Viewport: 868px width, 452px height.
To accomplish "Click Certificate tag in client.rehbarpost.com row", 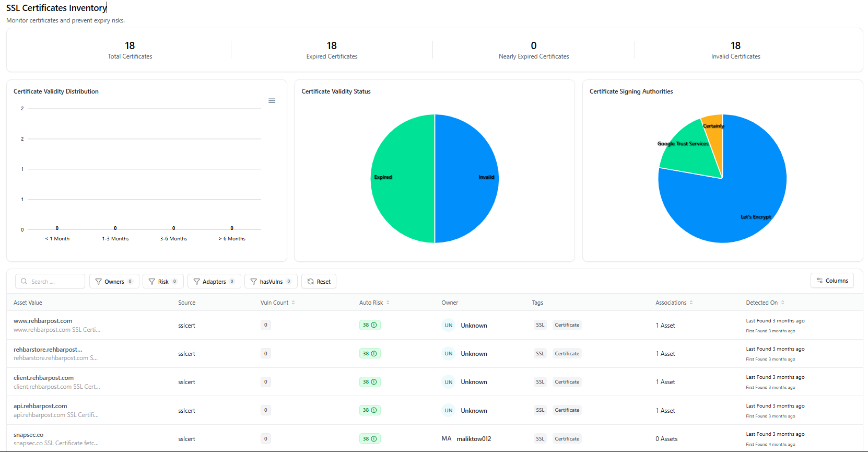I will [567, 382].
